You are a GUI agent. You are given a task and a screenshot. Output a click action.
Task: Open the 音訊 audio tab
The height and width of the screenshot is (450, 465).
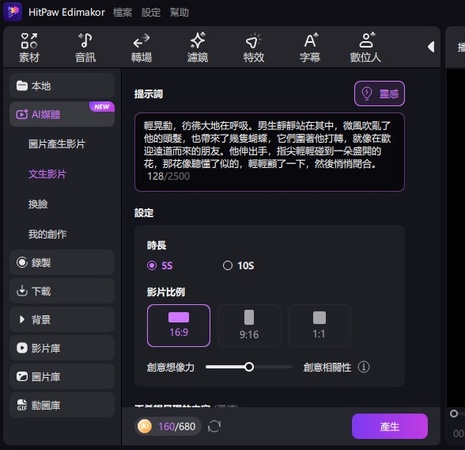coord(85,48)
